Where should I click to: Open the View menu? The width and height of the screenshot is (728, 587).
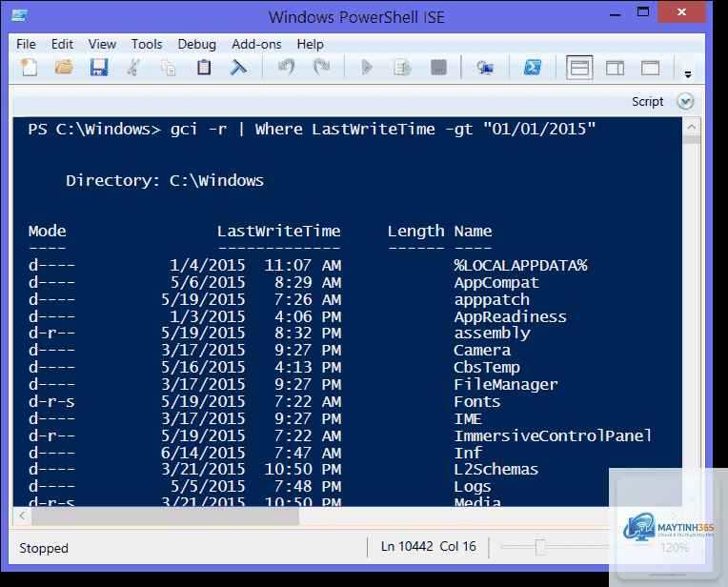click(x=102, y=44)
